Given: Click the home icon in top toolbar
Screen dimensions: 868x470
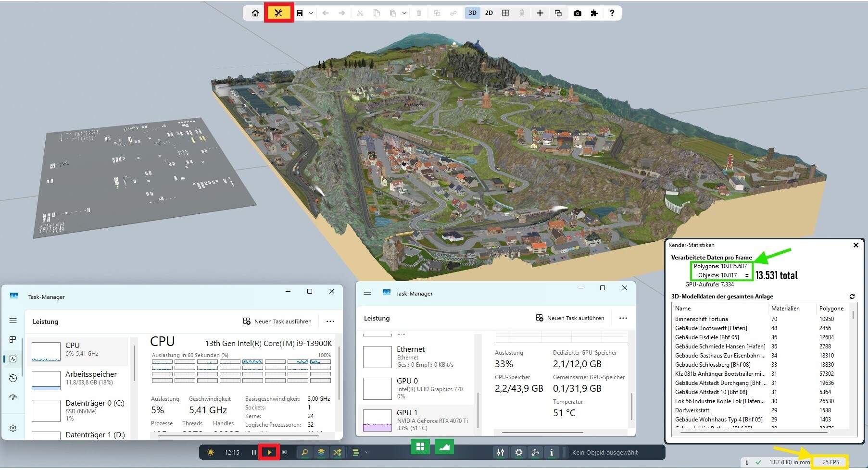Looking at the screenshot, I should 255,13.
